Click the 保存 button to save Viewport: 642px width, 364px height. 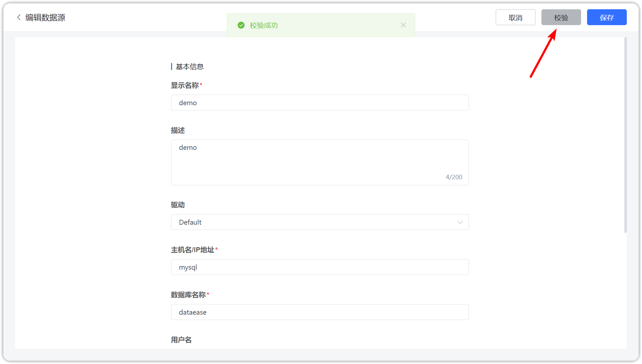607,17
